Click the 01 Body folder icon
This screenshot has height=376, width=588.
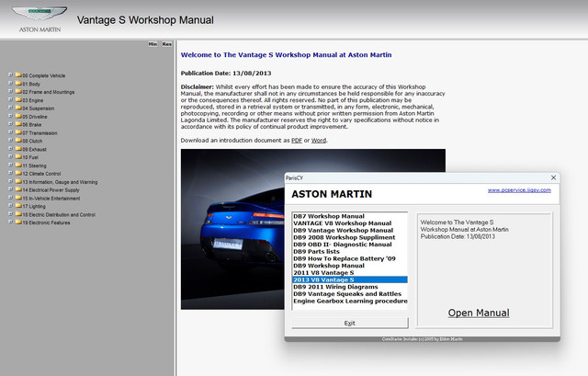point(18,84)
